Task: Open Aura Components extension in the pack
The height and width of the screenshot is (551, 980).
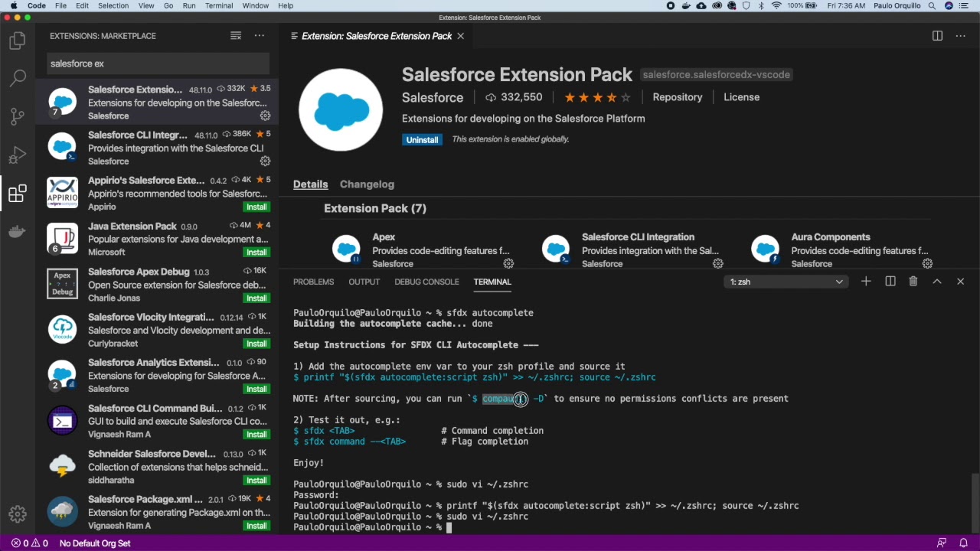Action: click(831, 237)
